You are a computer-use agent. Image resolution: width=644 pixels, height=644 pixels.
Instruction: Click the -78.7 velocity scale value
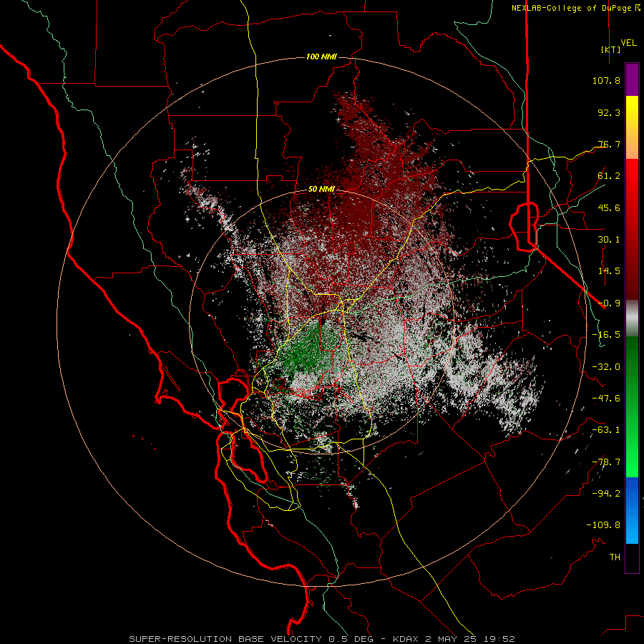click(x=606, y=462)
